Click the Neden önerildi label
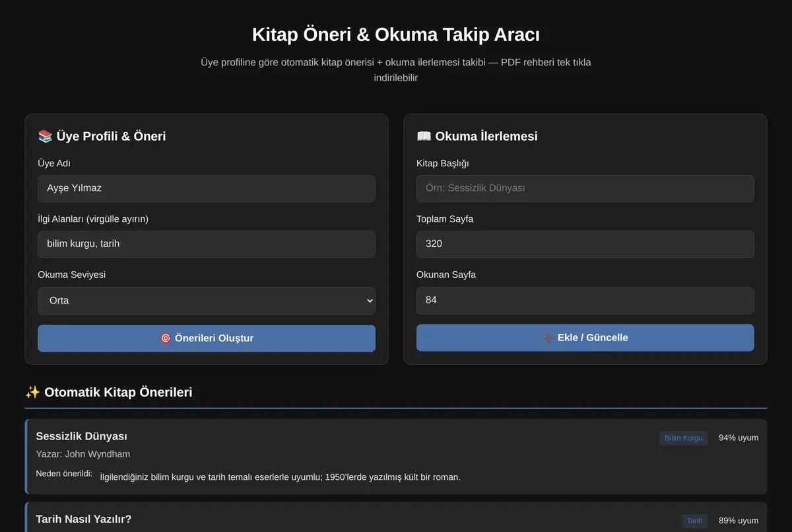 tap(64, 474)
